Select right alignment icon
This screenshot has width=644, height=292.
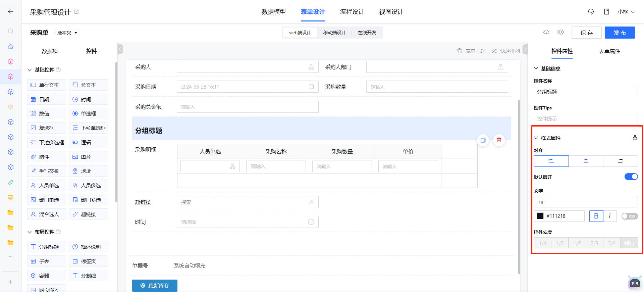pos(621,161)
